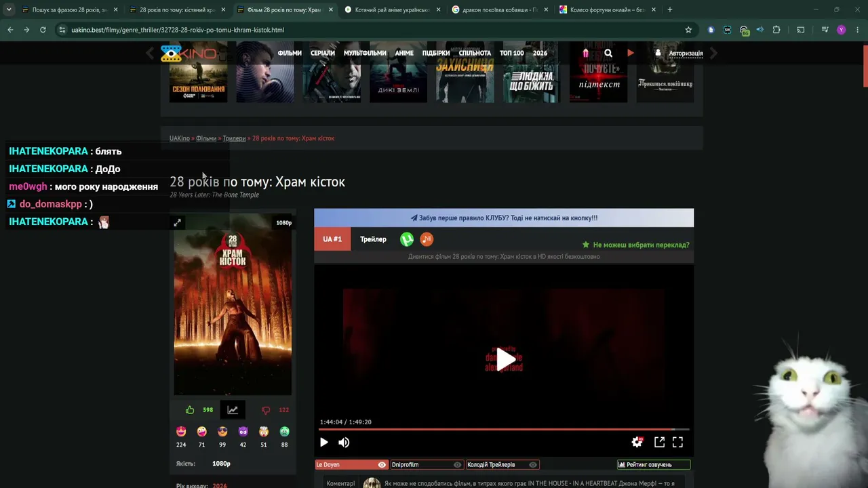Pick the sunglasses emoji reaction with 99
Viewport: 868px width, 488px height.
222,432
